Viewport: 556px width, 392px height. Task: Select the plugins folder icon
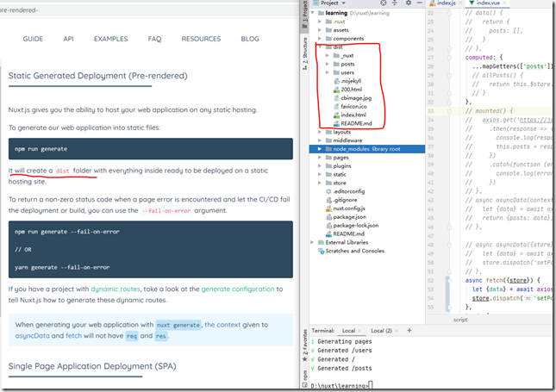(328, 166)
